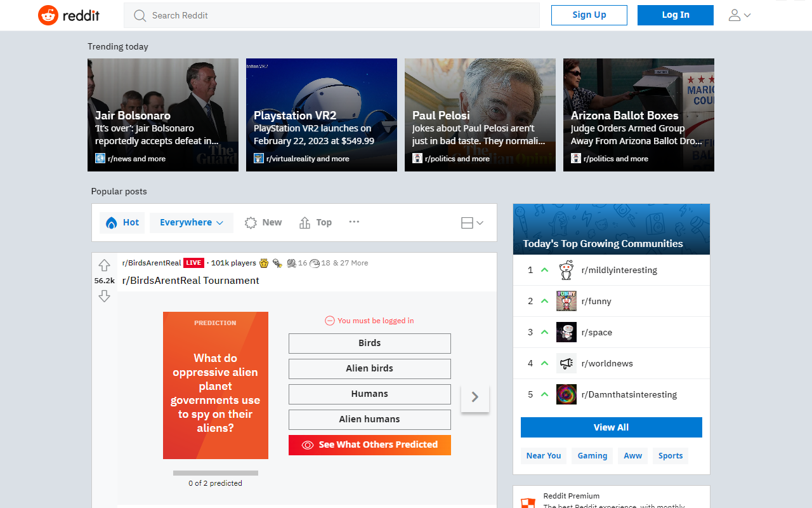Choose the "Alien birds" prediction option
The image size is (812, 508).
(370, 369)
